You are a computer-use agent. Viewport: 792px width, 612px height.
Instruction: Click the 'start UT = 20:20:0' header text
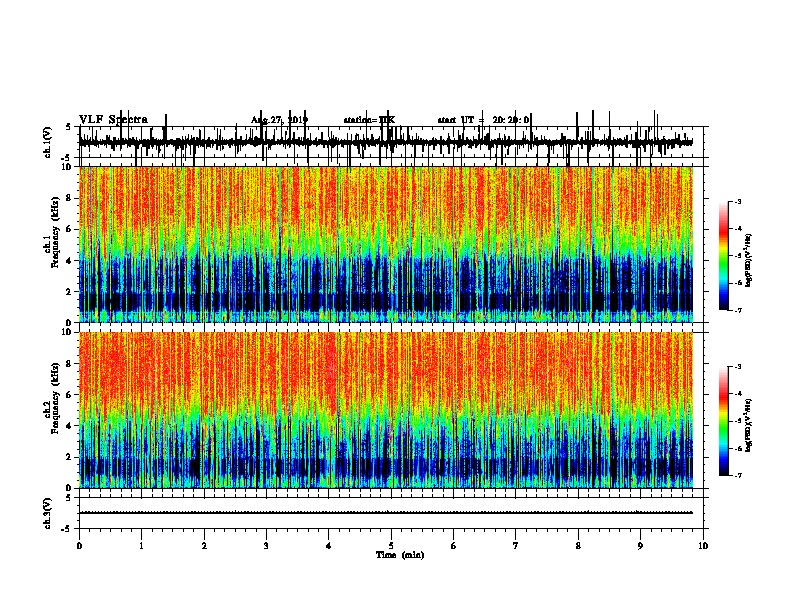[x=483, y=120]
